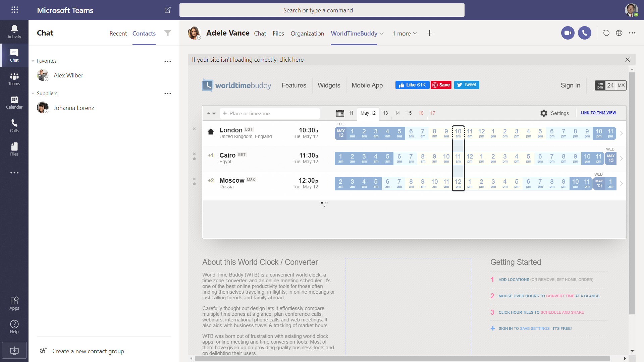The width and height of the screenshot is (644, 362).
Task: Collapse the Favorites contact group
Action: [x=33, y=61]
